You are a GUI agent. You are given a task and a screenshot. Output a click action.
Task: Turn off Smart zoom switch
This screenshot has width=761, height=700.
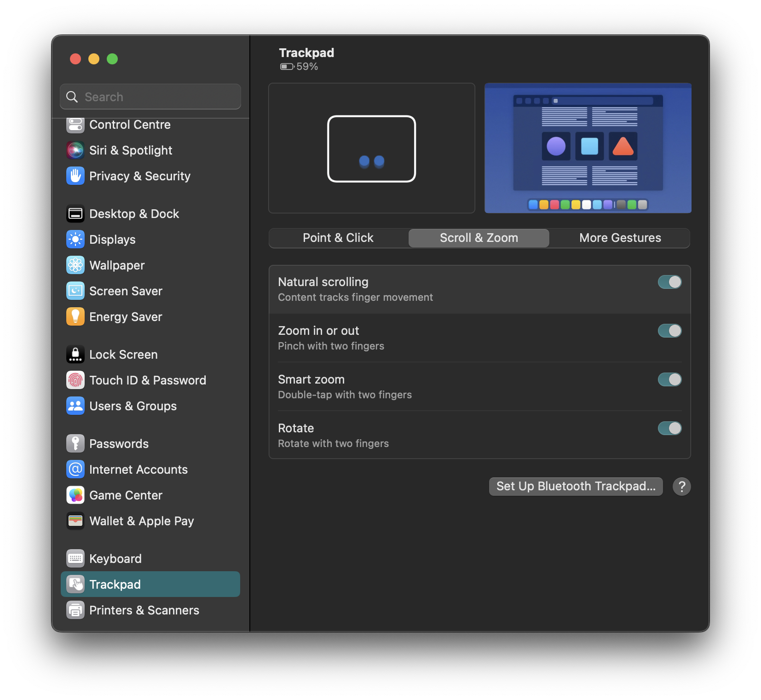(x=669, y=379)
